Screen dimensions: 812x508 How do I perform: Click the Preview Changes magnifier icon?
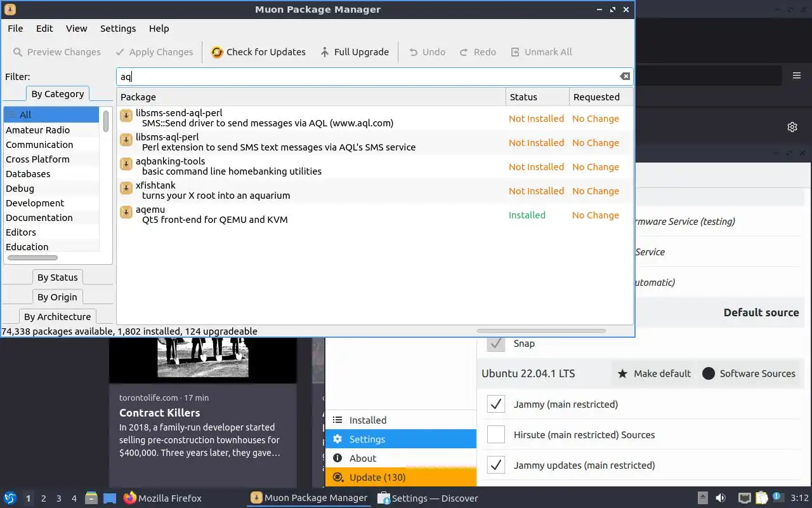click(x=18, y=52)
